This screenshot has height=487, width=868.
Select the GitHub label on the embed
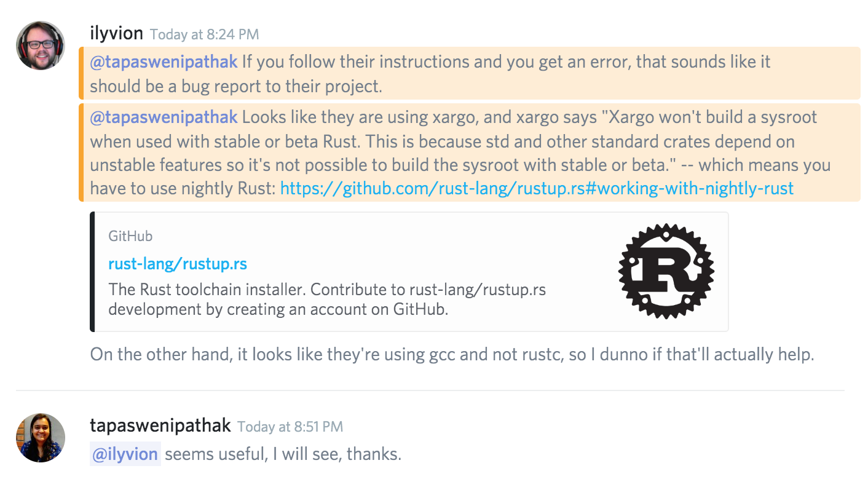(x=130, y=236)
